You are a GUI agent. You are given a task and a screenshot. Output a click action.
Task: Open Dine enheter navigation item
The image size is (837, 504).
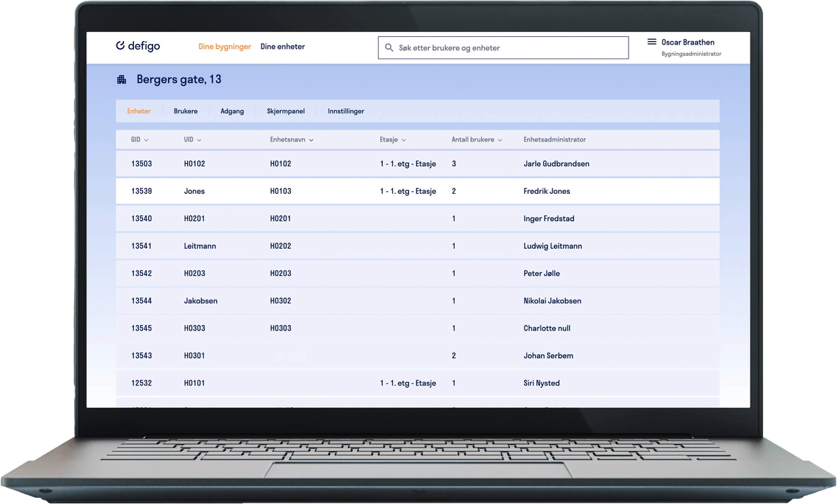pyautogui.click(x=282, y=47)
